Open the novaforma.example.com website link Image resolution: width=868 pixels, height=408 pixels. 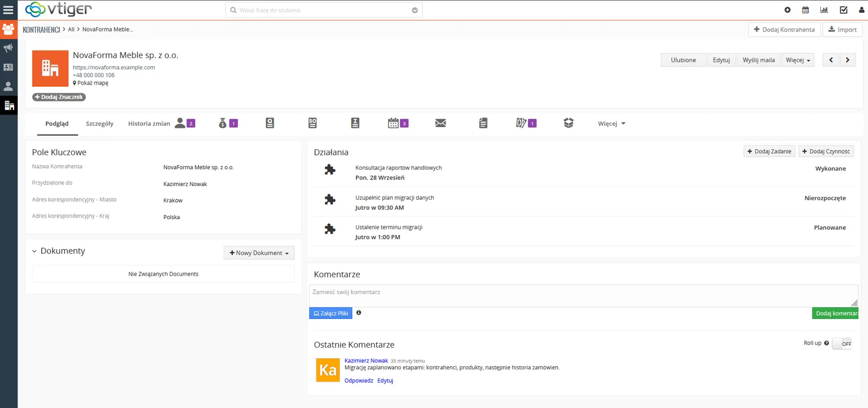click(114, 67)
